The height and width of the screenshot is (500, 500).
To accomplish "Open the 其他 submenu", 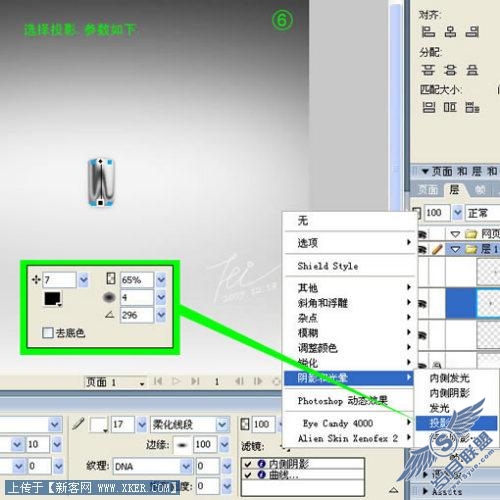I will click(x=349, y=287).
